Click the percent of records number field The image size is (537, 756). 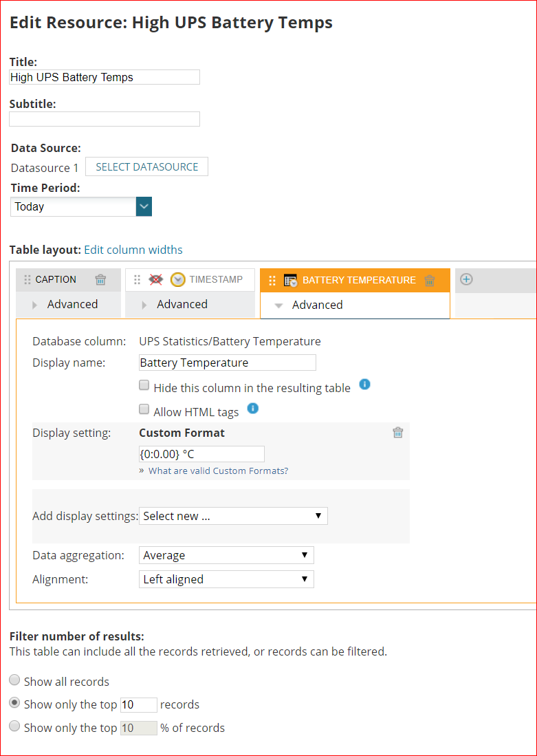pos(139,728)
